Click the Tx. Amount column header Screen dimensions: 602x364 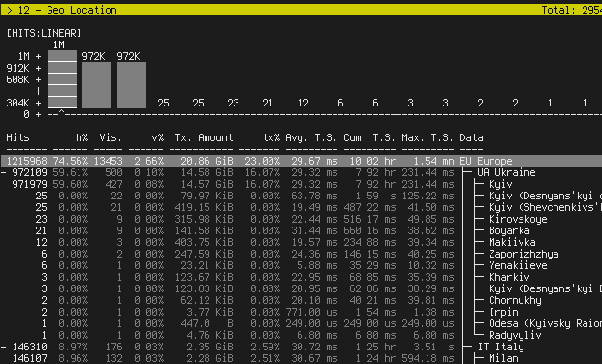[204, 137]
